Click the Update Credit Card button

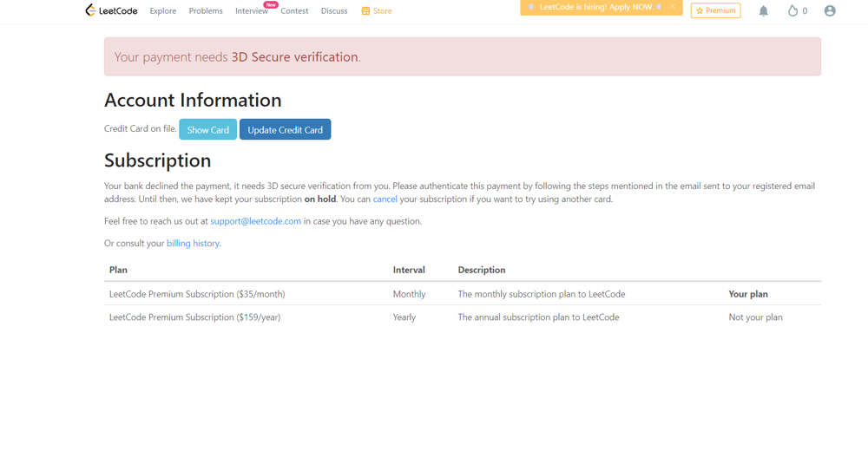(x=285, y=130)
